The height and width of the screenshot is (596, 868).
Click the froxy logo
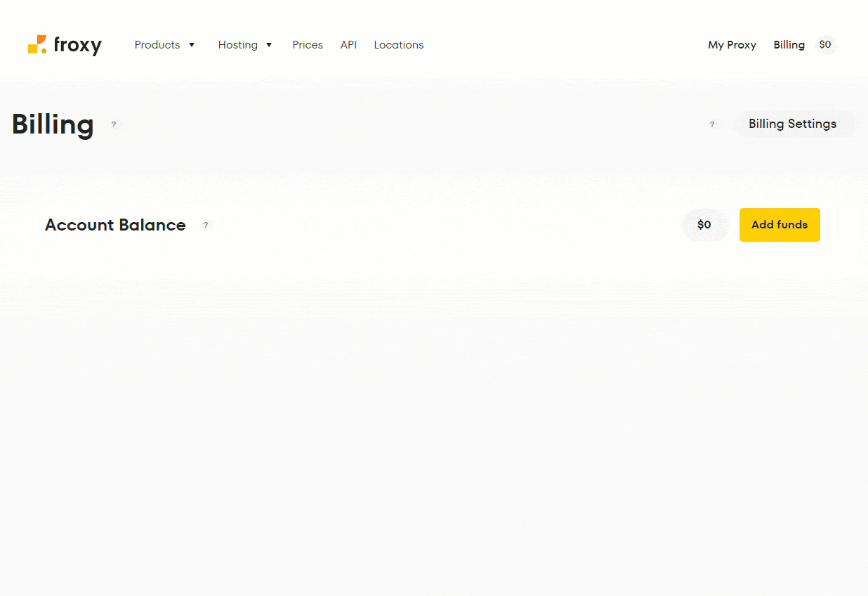(65, 45)
